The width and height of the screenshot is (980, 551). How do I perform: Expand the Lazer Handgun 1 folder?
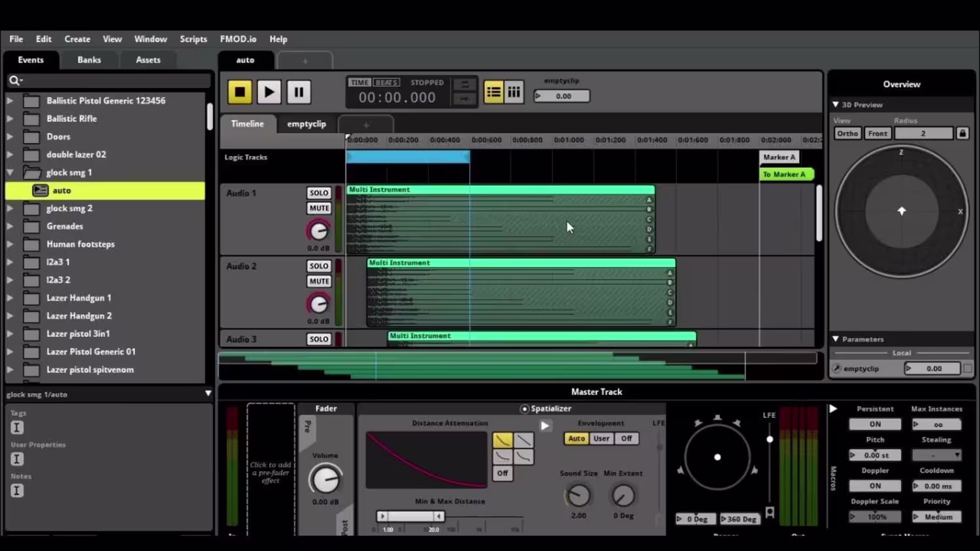(10, 298)
